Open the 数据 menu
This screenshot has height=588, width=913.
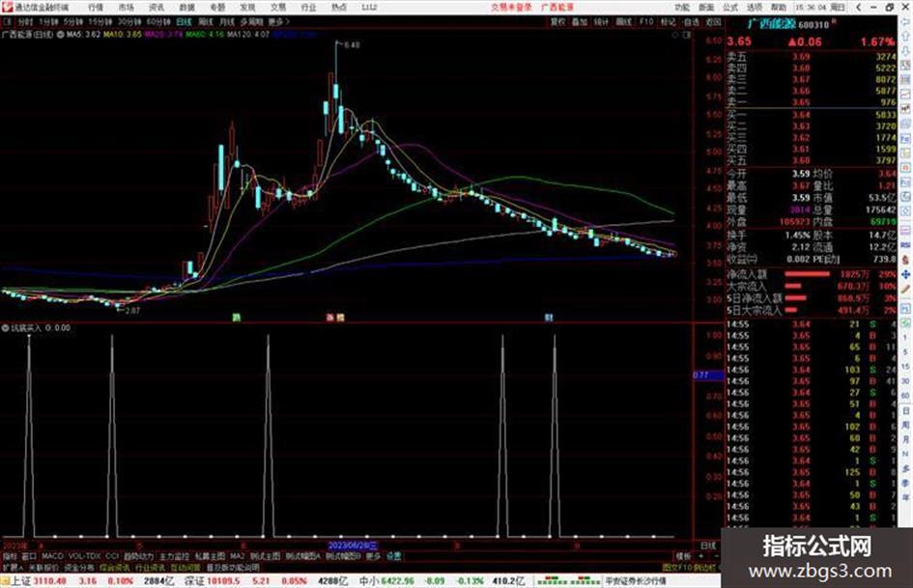click(x=186, y=7)
